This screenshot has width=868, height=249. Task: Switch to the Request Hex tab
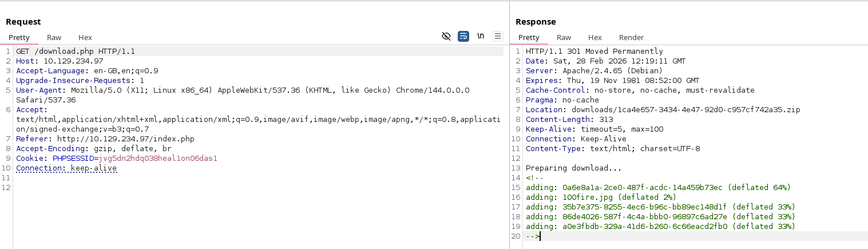[x=85, y=37]
